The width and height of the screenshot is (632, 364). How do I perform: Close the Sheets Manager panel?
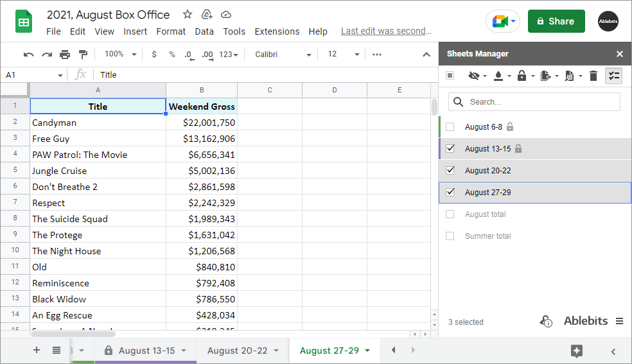click(620, 54)
